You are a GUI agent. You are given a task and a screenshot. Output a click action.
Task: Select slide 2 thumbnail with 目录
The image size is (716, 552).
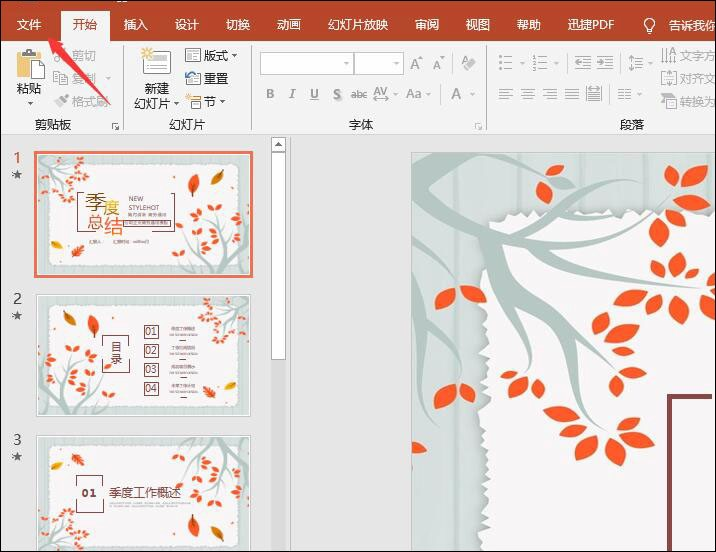click(143, 355)
